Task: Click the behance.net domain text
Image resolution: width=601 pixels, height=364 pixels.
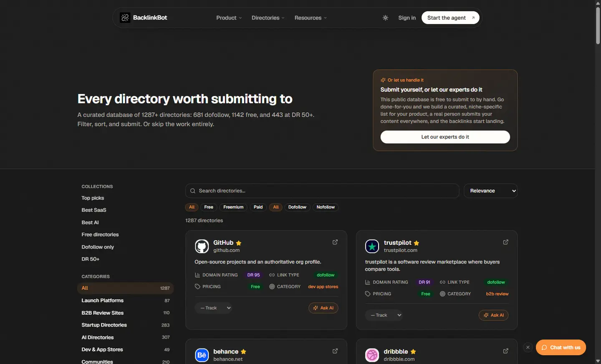Action: (x=228, y=359)
